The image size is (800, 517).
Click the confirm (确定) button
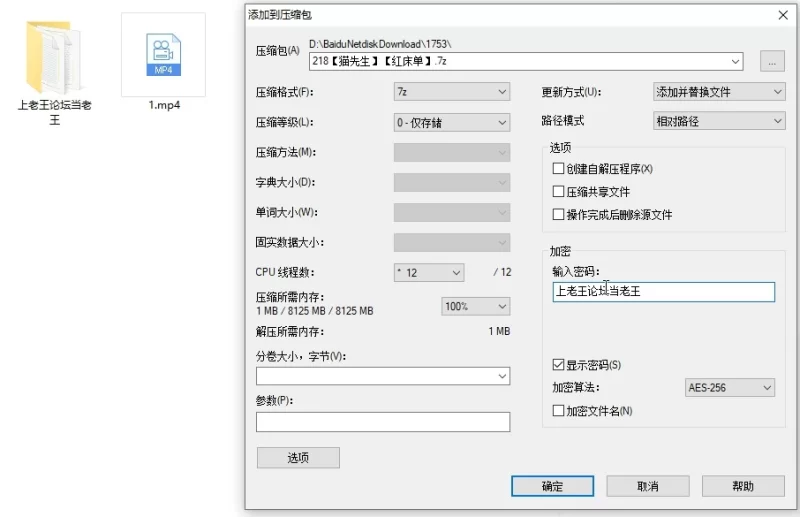[552, 486]
